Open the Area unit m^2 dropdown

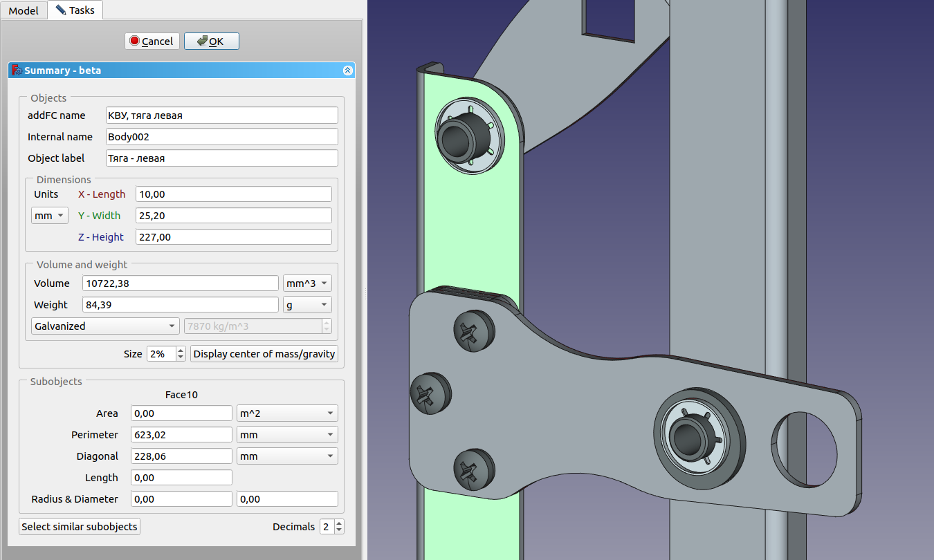pos(286,413)
